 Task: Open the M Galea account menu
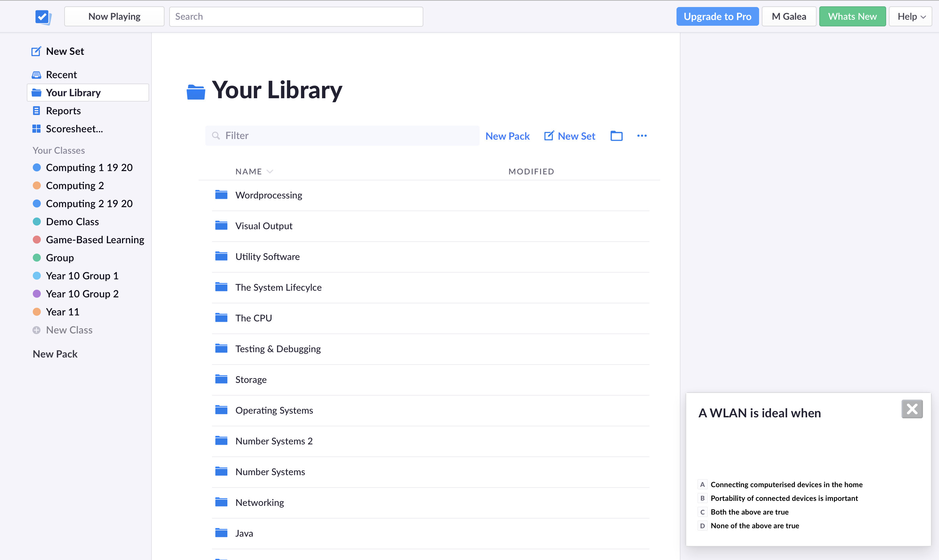click(789, 17)
